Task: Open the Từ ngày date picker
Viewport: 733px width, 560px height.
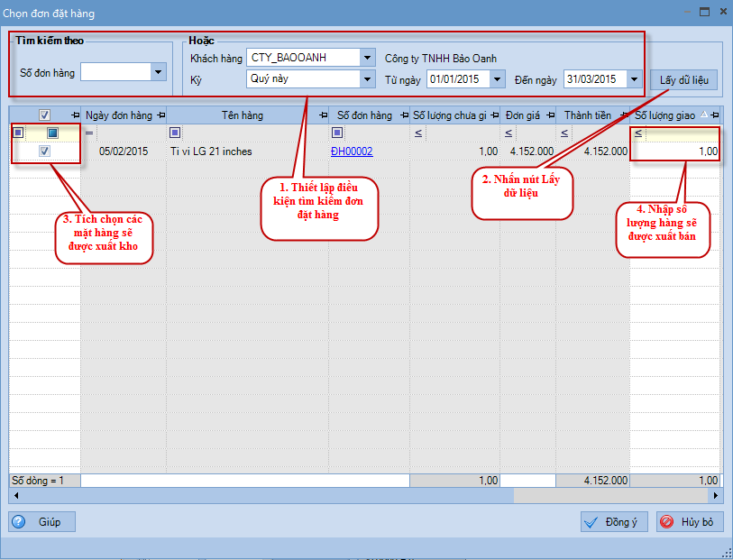Action: click(498, 79)
